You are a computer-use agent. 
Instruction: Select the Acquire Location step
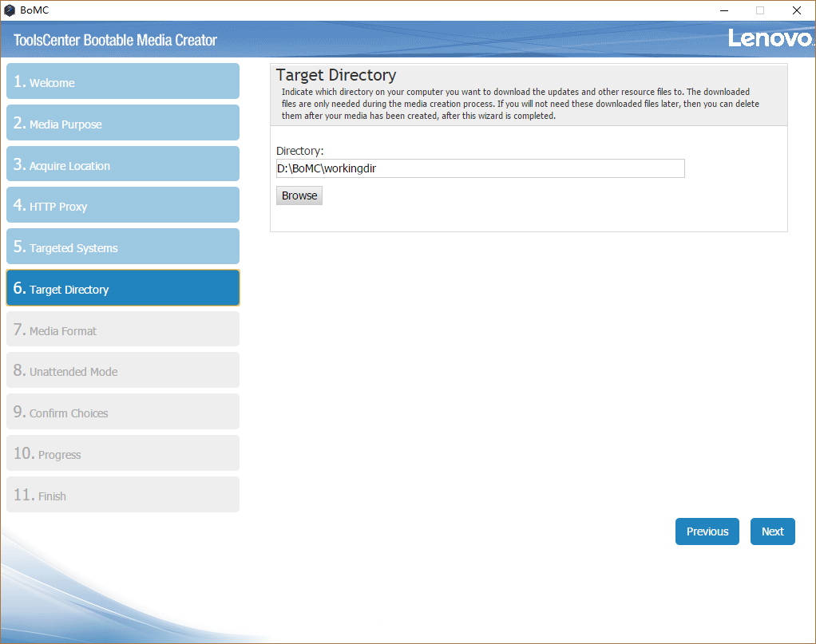tap(123, 164)
